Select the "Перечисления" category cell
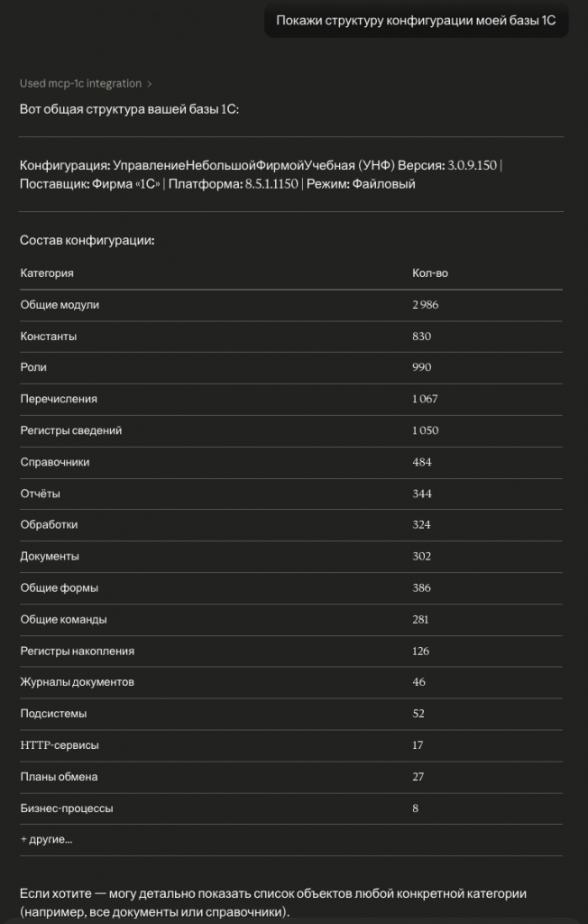This screenshot has height=924, width=588. (59, 399)
